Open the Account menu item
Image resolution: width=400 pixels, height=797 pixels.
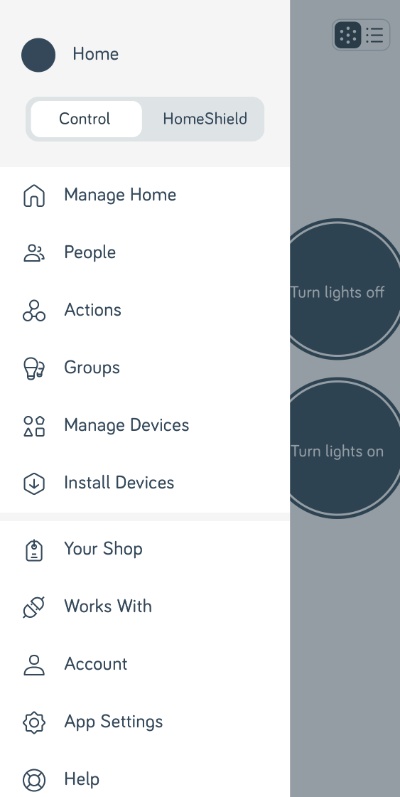pyautogui.click(x=145, y=664)
